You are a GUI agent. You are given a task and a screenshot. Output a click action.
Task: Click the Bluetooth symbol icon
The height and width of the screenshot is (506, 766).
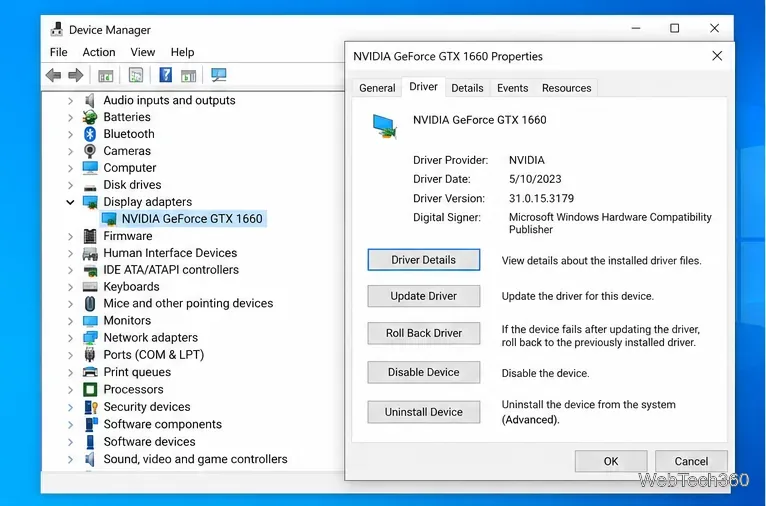[x=90, y=134]
